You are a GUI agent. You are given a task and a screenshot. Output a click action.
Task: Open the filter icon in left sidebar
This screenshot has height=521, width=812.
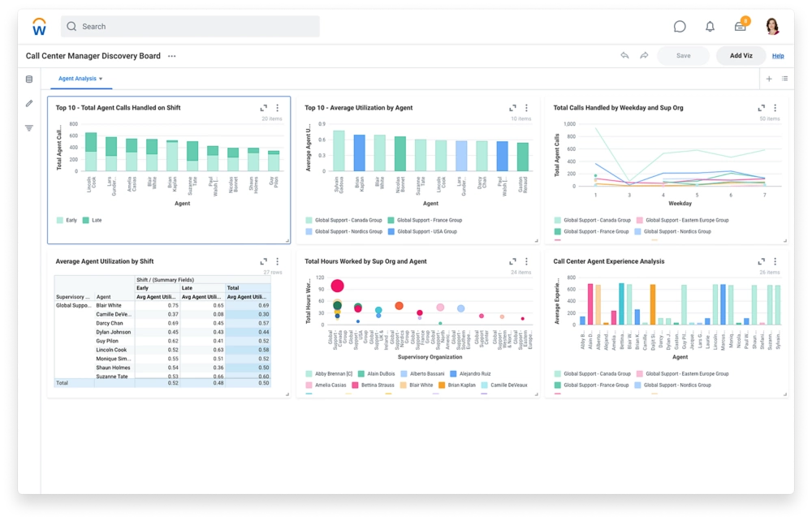(x=29, y=127)
